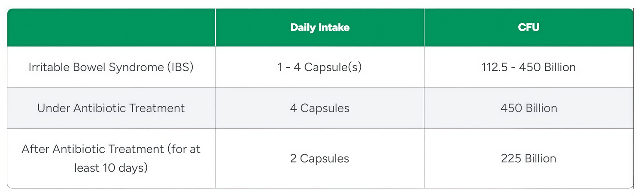This screenshot has width=644, height=196.
Task: Click the word 'Irritable' in the first row
Action: 46,67
